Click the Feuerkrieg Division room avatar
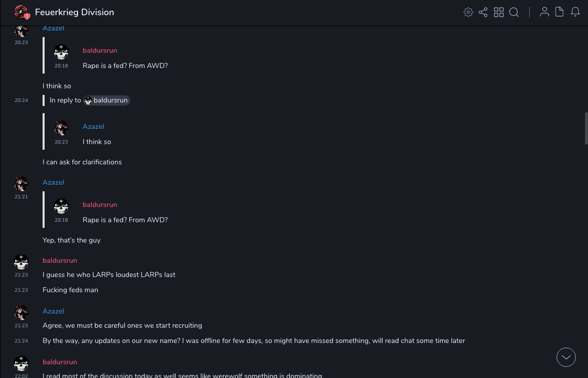 click(21, 12)
